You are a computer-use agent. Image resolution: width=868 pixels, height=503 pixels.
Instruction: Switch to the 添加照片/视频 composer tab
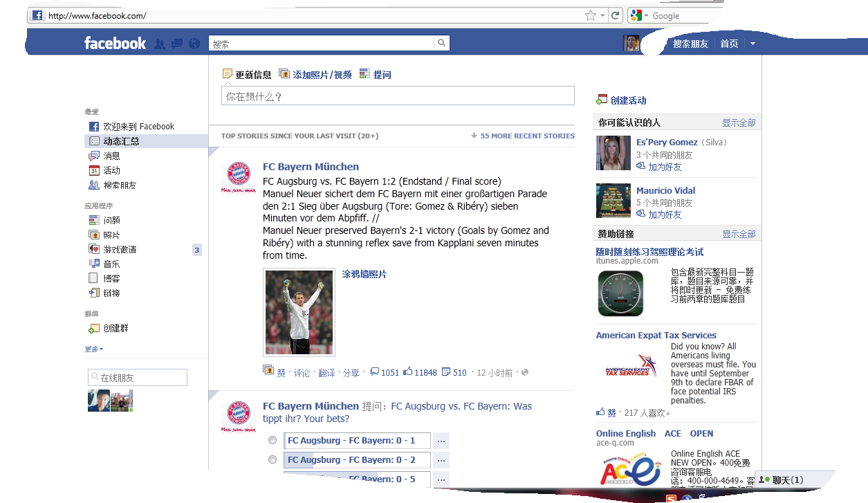pyautogui.click(x=315, y=74)
